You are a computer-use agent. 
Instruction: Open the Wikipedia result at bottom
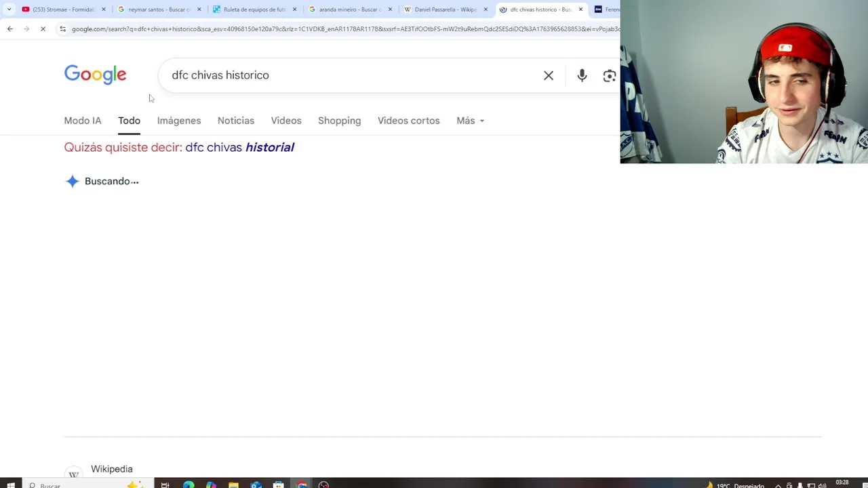[x=112, y=469]
